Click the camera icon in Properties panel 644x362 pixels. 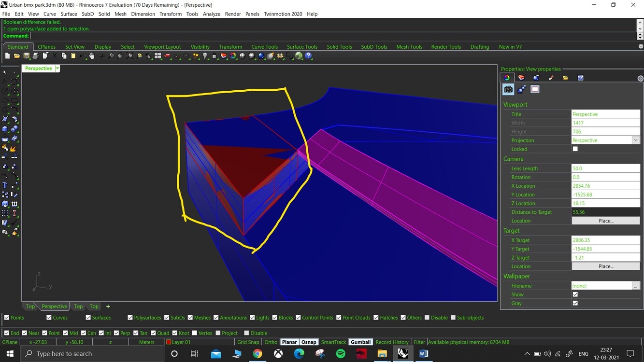(508, 89)
